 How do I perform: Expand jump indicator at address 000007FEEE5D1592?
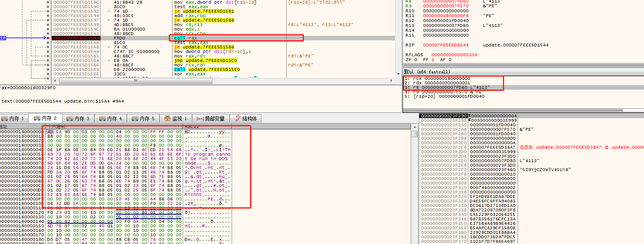(x=109, y=11)
